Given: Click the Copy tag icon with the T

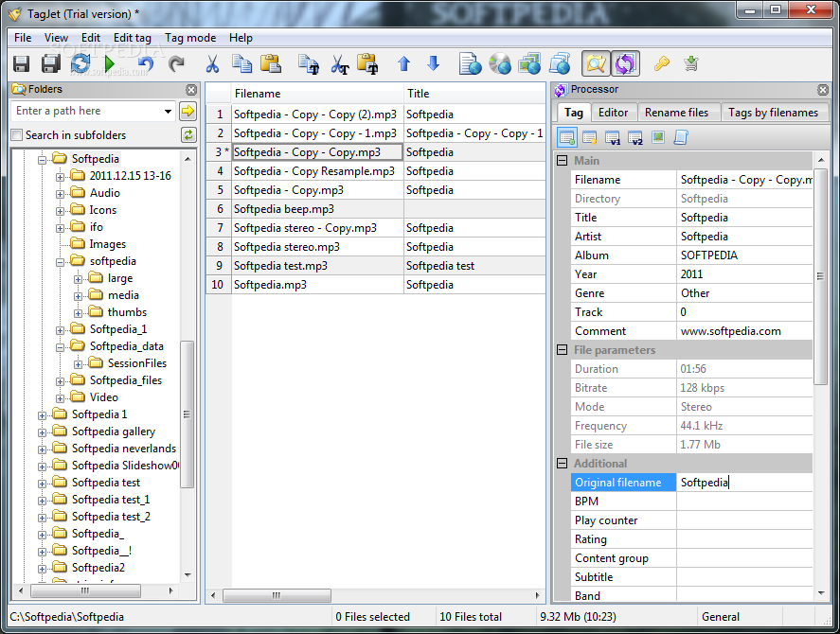Looking at the screenshot, I should [309, 63].
